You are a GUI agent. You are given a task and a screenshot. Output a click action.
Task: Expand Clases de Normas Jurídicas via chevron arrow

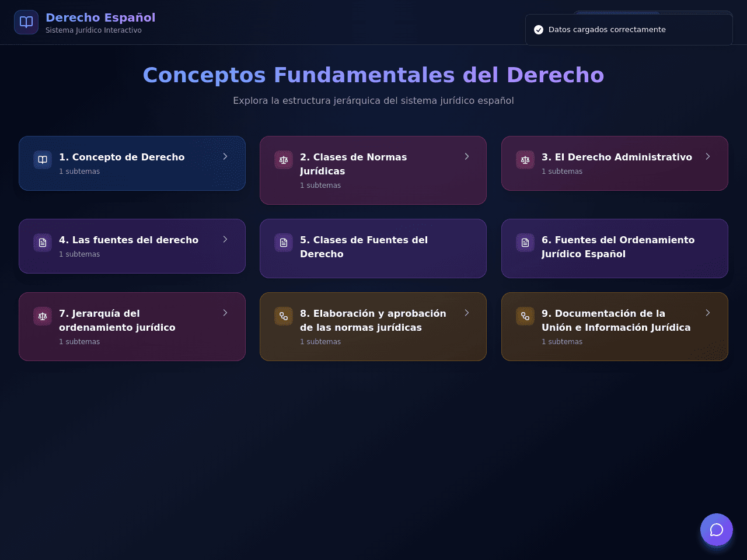pyautogui.click(x=467, y=156)
